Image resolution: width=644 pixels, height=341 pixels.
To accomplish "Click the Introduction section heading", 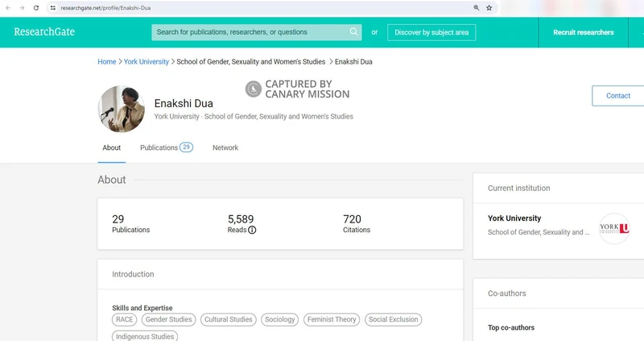I will [x=133, y=274].
